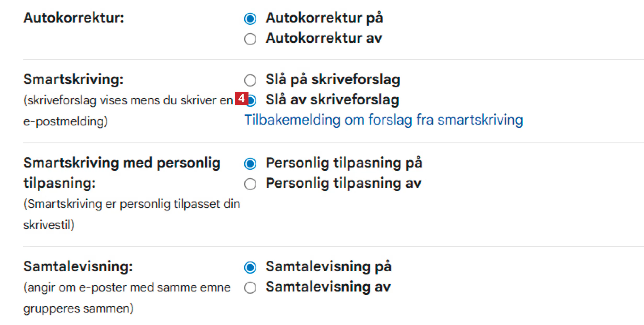Click the 'Personlig tilpasning av' label text
This screenshot has height=325, width=644.
point(343,183)
